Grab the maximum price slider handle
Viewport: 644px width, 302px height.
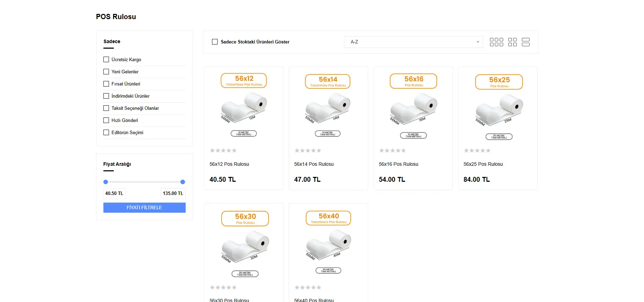[183, 182]
